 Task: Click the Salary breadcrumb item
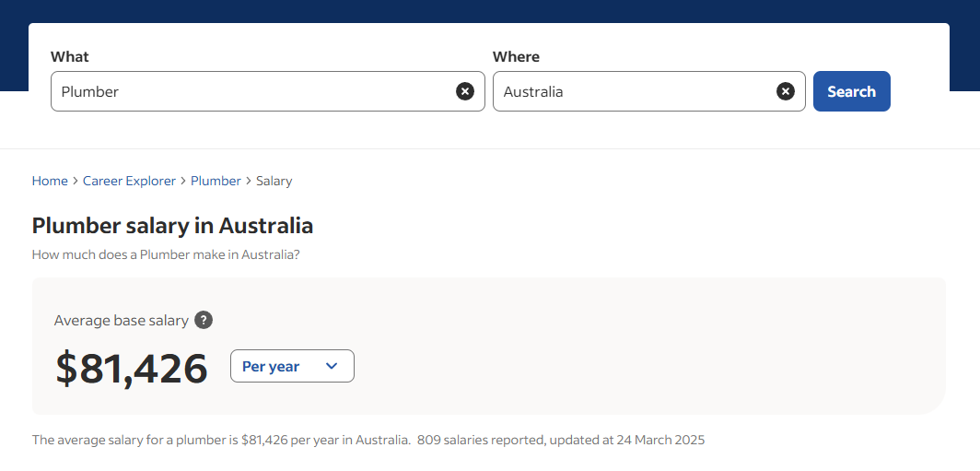click(274, 181)
